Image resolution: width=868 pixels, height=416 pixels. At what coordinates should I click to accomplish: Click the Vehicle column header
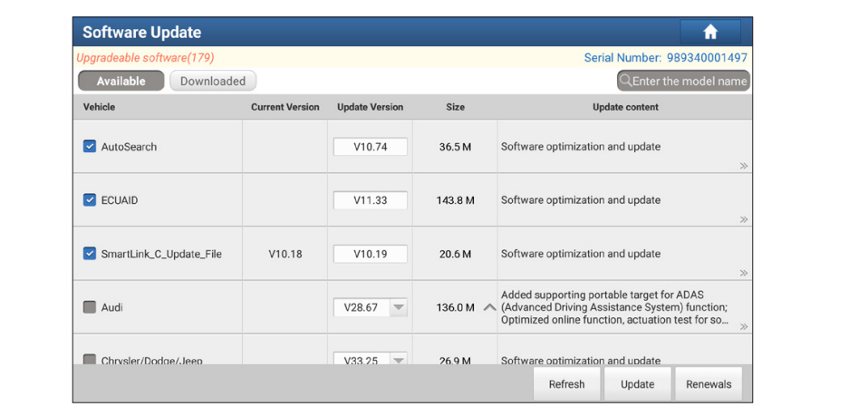pos(99,107)
